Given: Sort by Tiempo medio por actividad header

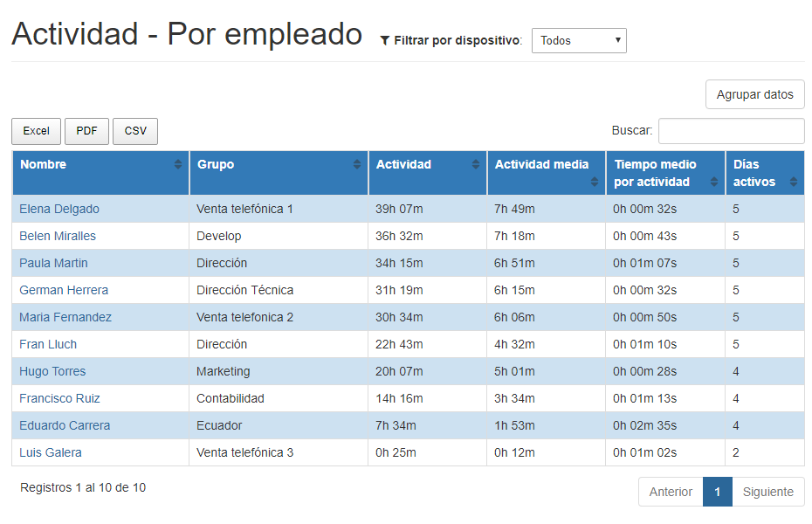Looking at the screenshot, I should [x=655, y=173].
